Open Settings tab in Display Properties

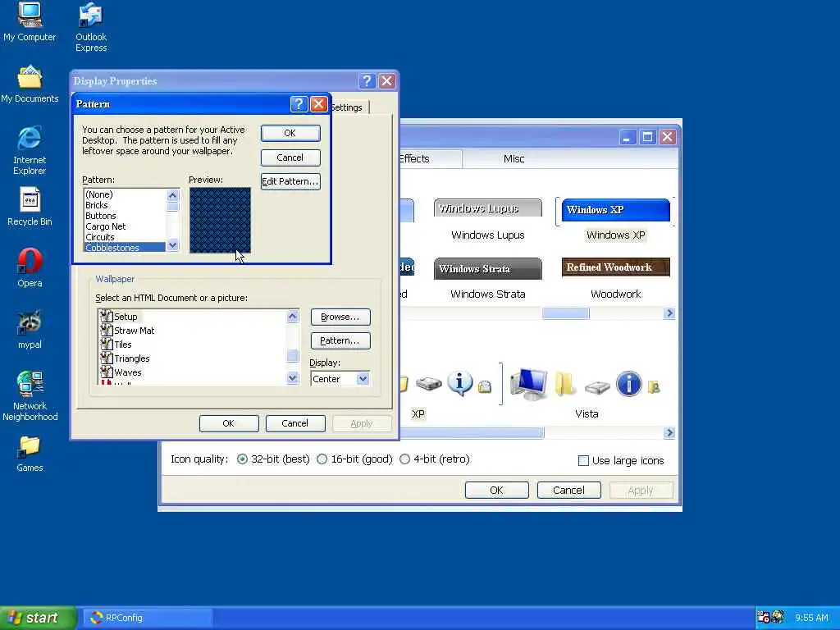[x=347, y=107]
